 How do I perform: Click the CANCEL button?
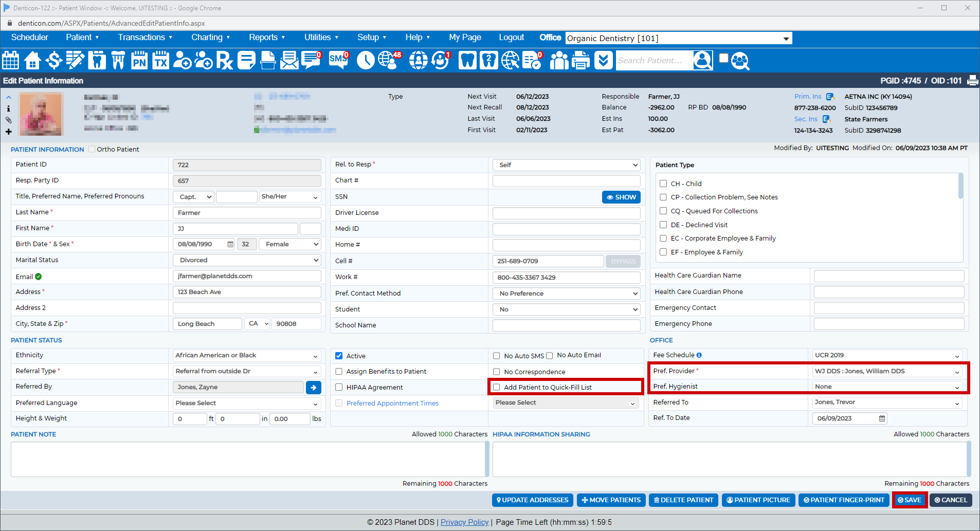951,500
